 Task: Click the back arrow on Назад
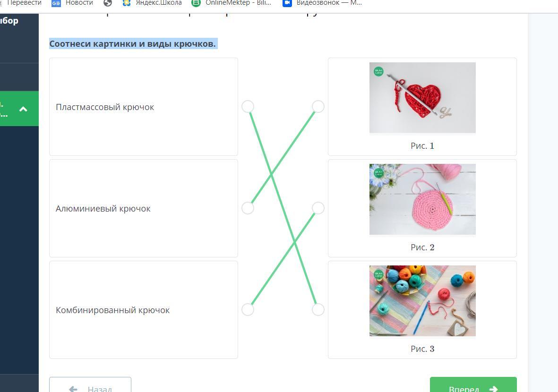click(x=73, y=389)
